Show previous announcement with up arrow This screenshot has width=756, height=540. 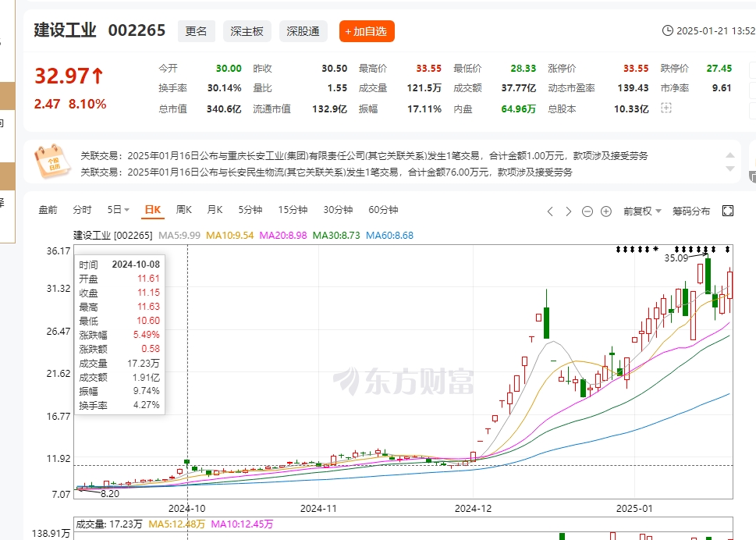click(730, 155)
